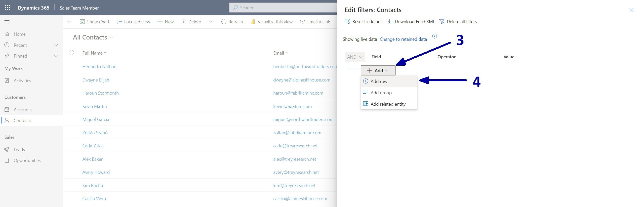Click Reset to default filter icon
This screenshot has height=207, width=644.
click(347, 22)
